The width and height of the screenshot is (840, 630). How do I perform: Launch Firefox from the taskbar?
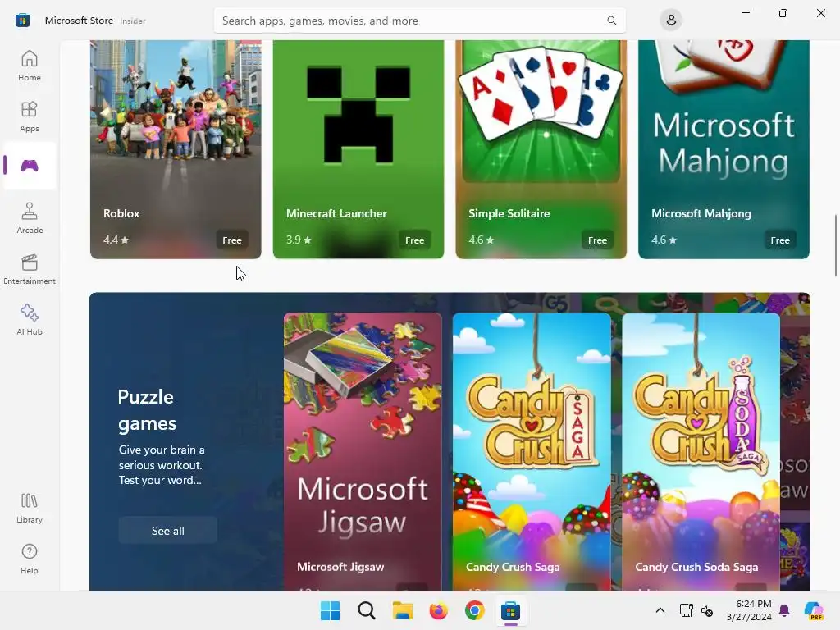[x=439, y=610]
